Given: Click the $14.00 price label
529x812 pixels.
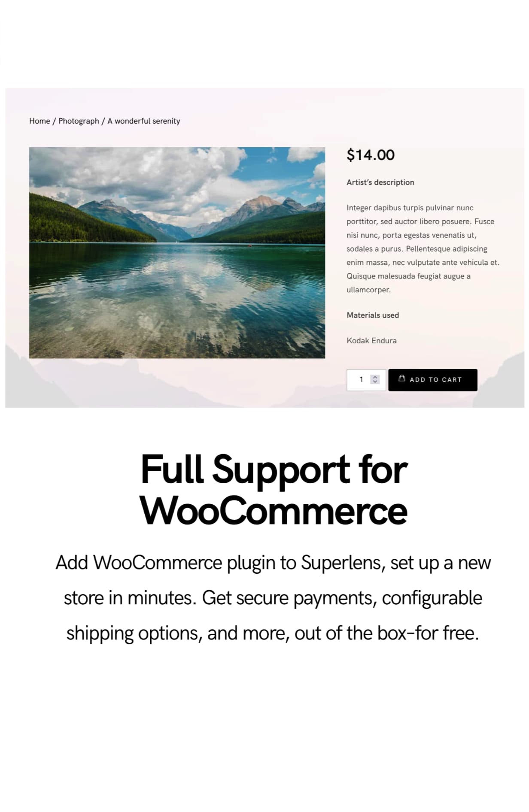Looking at the screenshot, I should [371, 155].
